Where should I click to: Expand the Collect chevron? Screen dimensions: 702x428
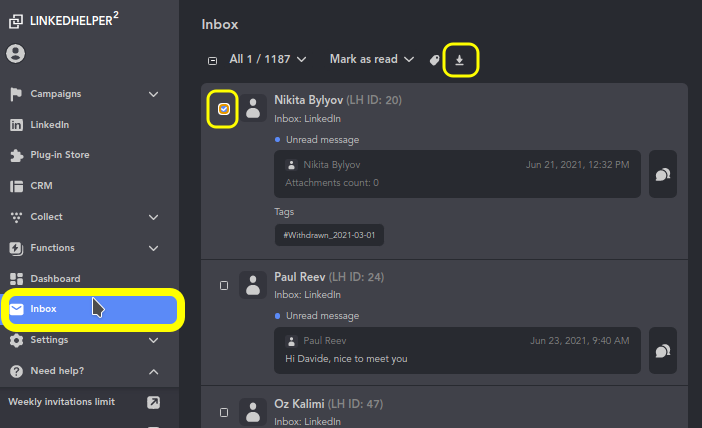154,218
